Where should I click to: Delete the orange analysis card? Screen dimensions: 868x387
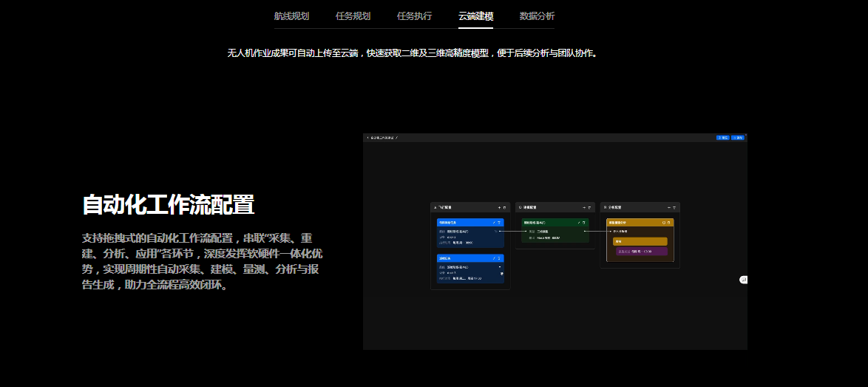(x=669, y=222)
